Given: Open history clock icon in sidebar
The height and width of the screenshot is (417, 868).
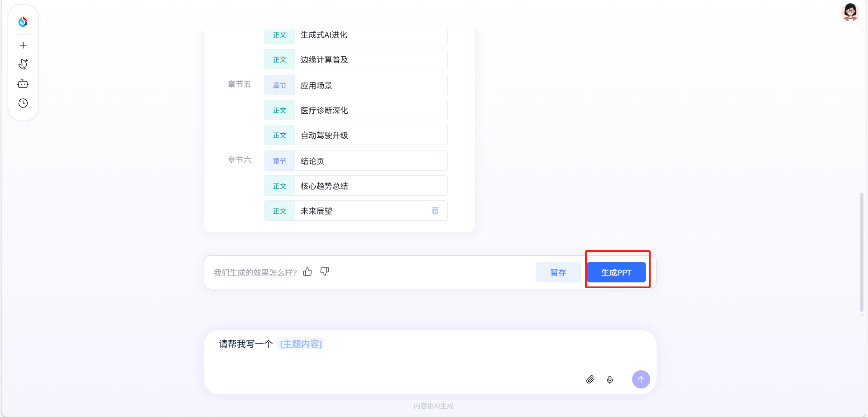Looking at the screenshot, I should coord(23,103).
